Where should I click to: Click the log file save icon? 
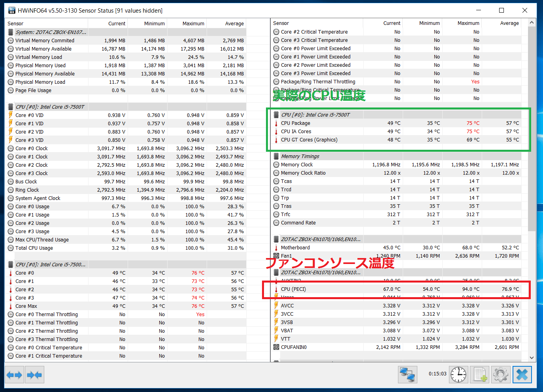coord(480,374)
